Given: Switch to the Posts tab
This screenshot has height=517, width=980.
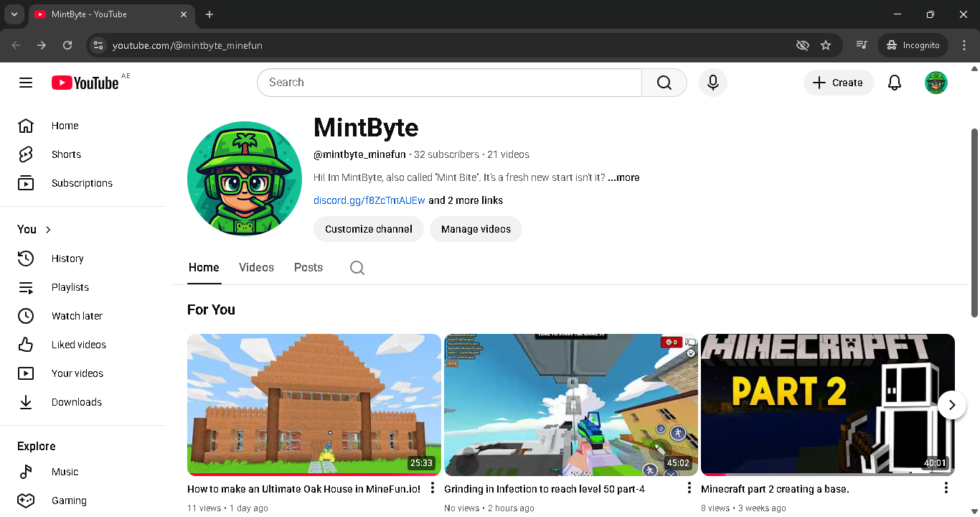Looking at the screenshot, I should tap(308, 267).
